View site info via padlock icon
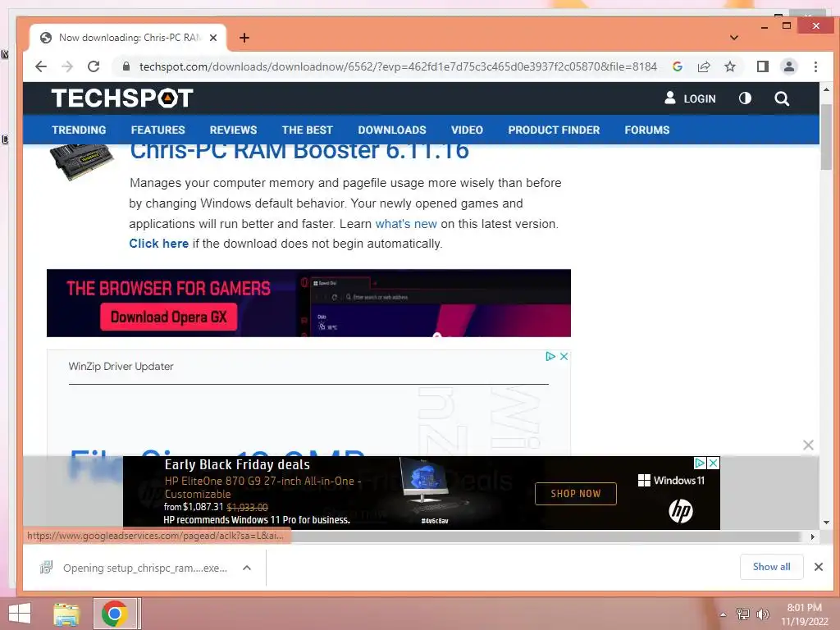The width and height of the screenshot is (840, 630). point(126,66)
